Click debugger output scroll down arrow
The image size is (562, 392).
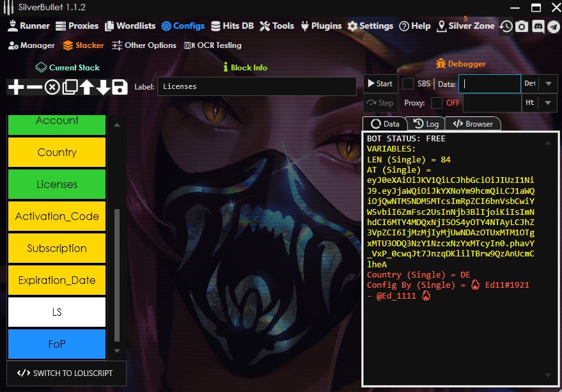point(548,375)
